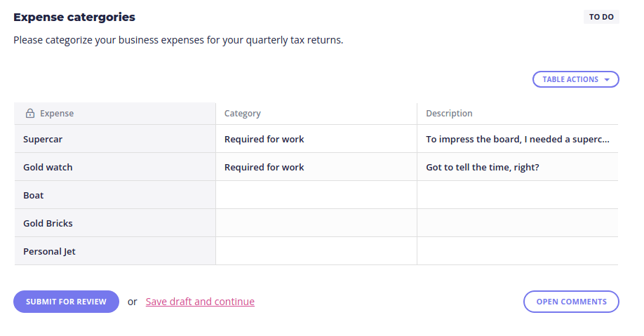Submit the form for review
This screenshot has width=644, height=336.
(x=66, y=302)
